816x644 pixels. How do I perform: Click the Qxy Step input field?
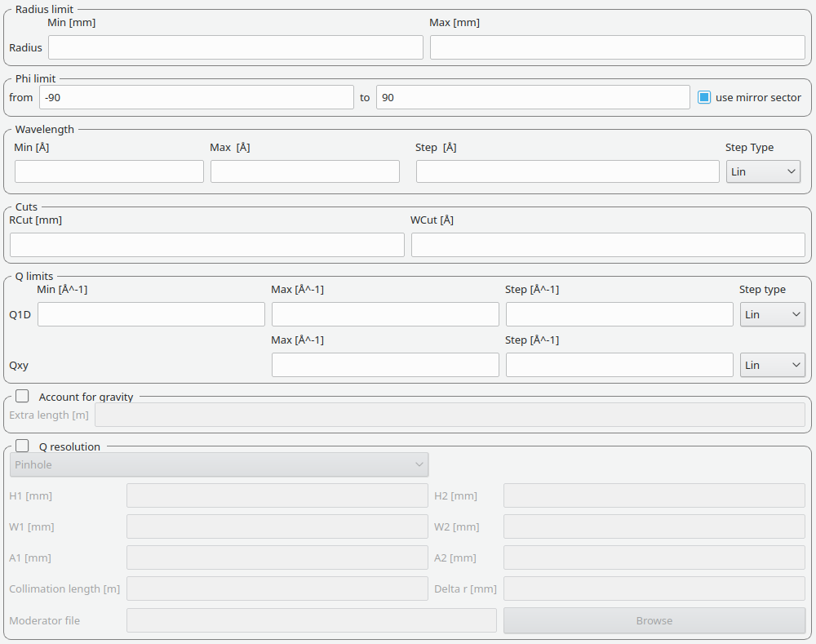point(619,365)
